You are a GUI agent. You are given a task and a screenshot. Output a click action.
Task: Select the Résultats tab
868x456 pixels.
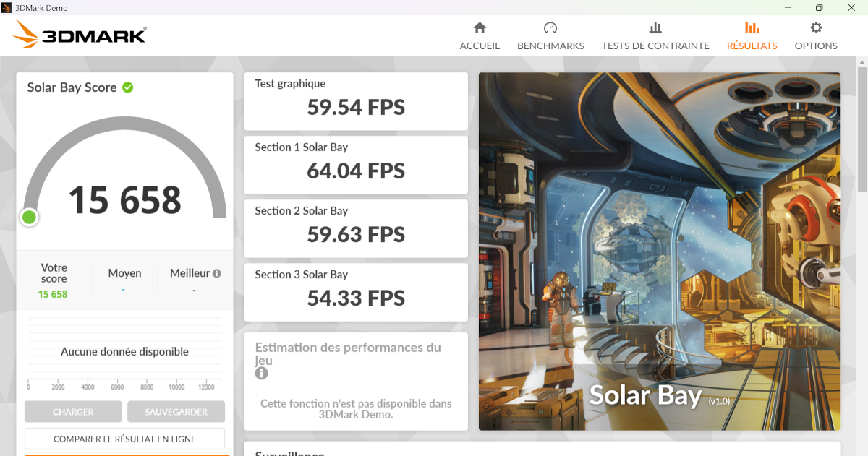(x=752, y=36)
